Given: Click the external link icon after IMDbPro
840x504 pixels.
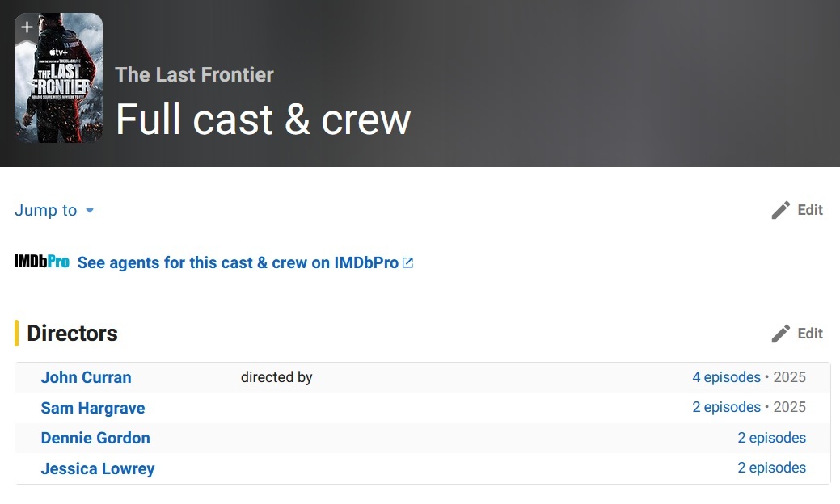Looking at the screenshot, I should tap(408, 262).
